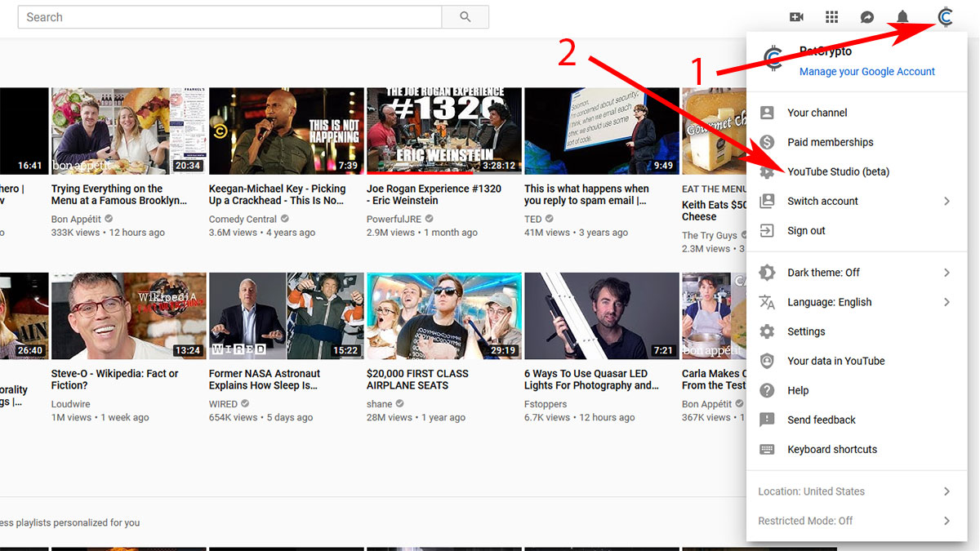Click the account avatar in the top bar
The image size is (980, 551).
tap(946, 17)
